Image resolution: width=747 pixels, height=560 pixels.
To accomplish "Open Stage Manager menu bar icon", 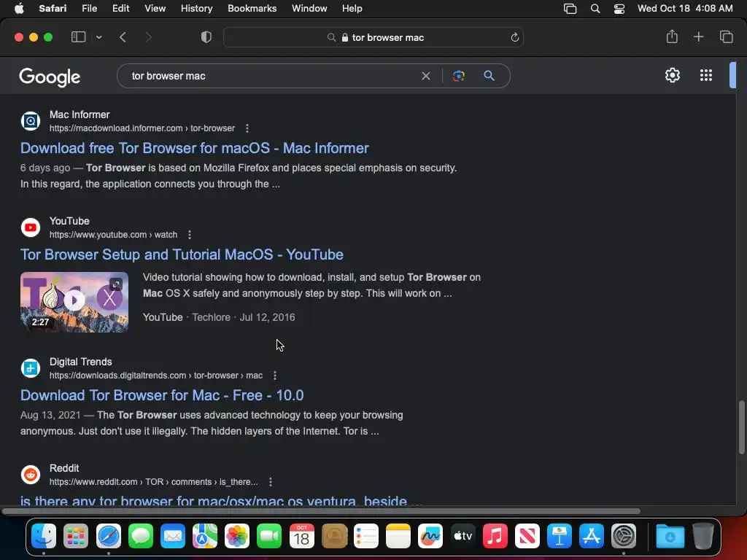I will pyautogui.click(x=570, y=9).
